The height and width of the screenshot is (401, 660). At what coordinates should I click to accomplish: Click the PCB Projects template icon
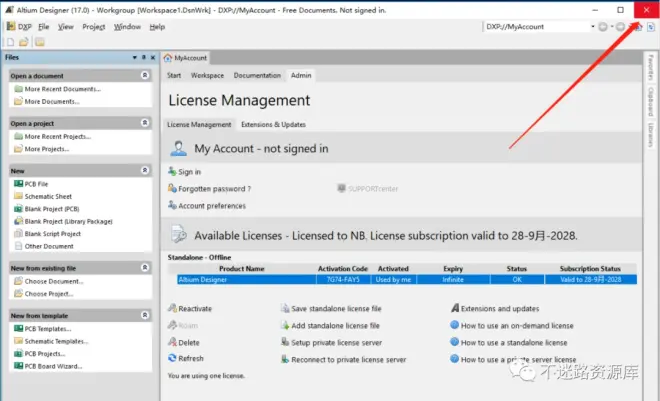click(18, 353)
